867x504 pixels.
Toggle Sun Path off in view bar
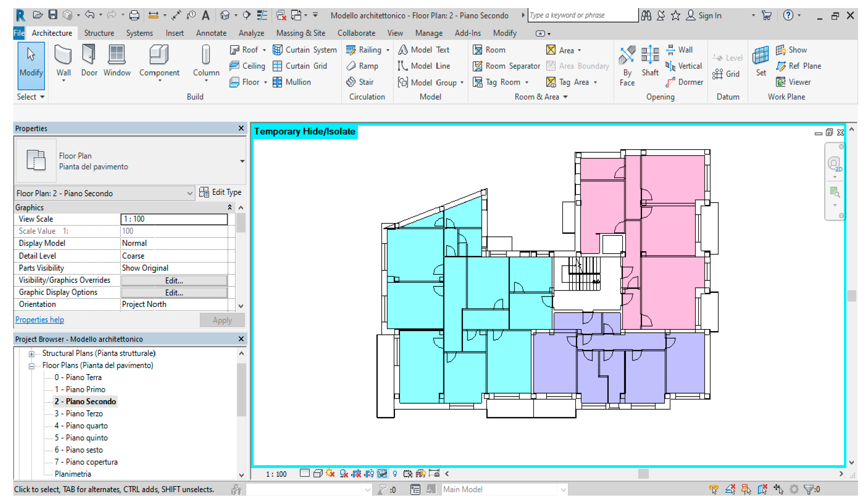[330, 474]
